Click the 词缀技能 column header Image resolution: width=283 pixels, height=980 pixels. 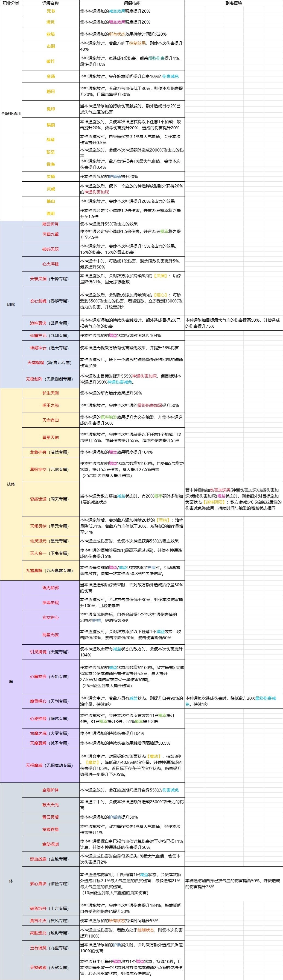[x=132, y=3]
